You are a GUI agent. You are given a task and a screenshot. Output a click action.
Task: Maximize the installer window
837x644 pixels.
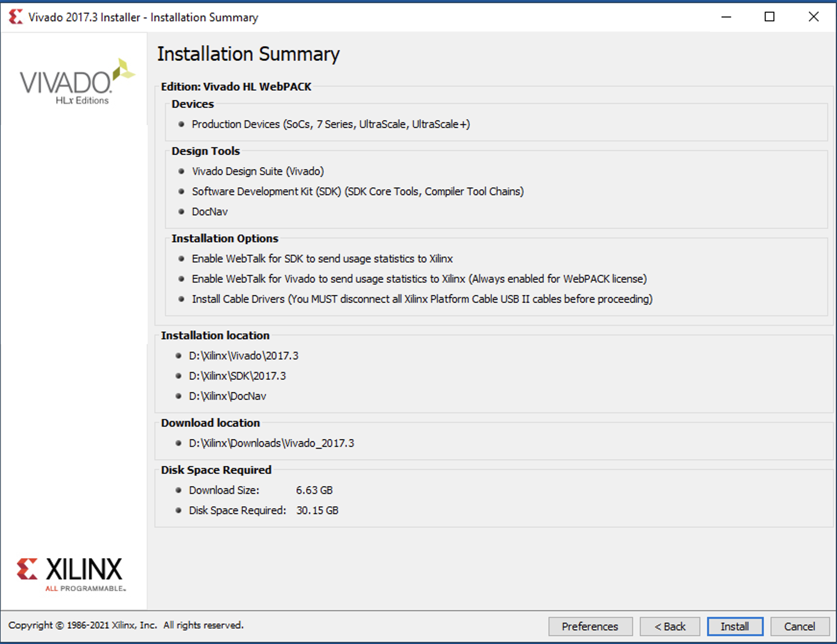pyautogui.click(x=769, y=17)
